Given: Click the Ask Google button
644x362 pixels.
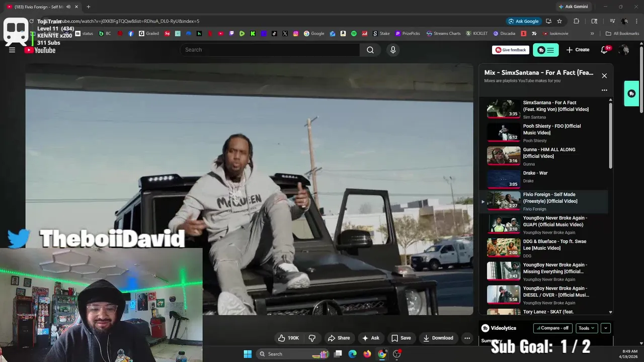Looking at the screenshot, I should (x=523, y=21).
